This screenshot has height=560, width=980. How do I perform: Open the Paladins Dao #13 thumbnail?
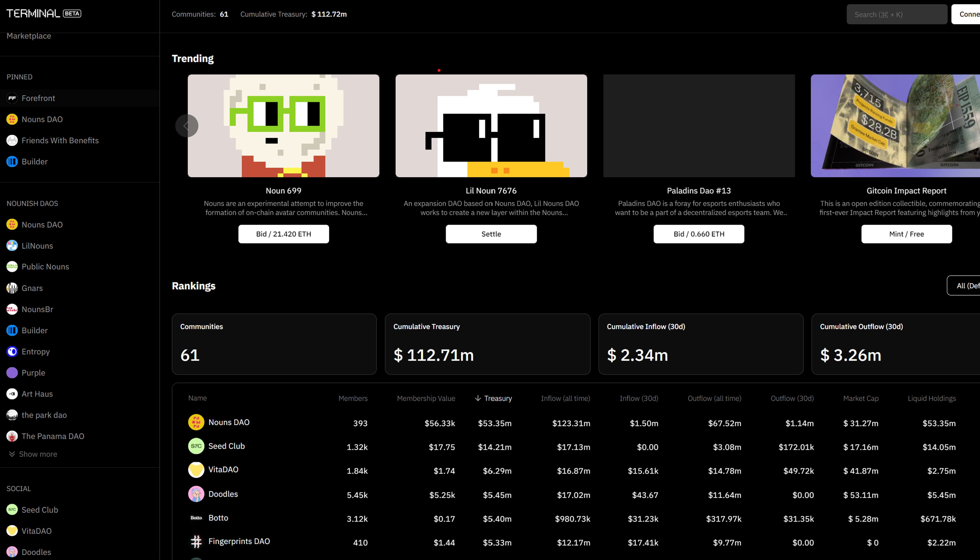point(699,126)
